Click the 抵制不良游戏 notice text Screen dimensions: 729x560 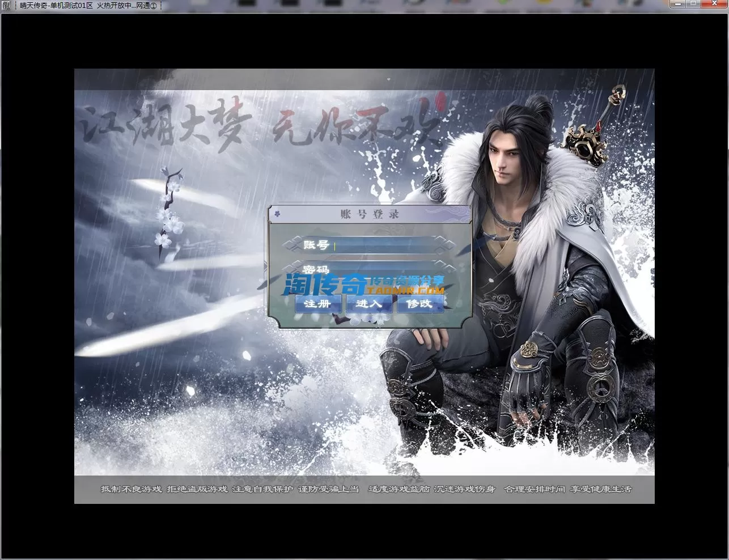pos(131,489)
